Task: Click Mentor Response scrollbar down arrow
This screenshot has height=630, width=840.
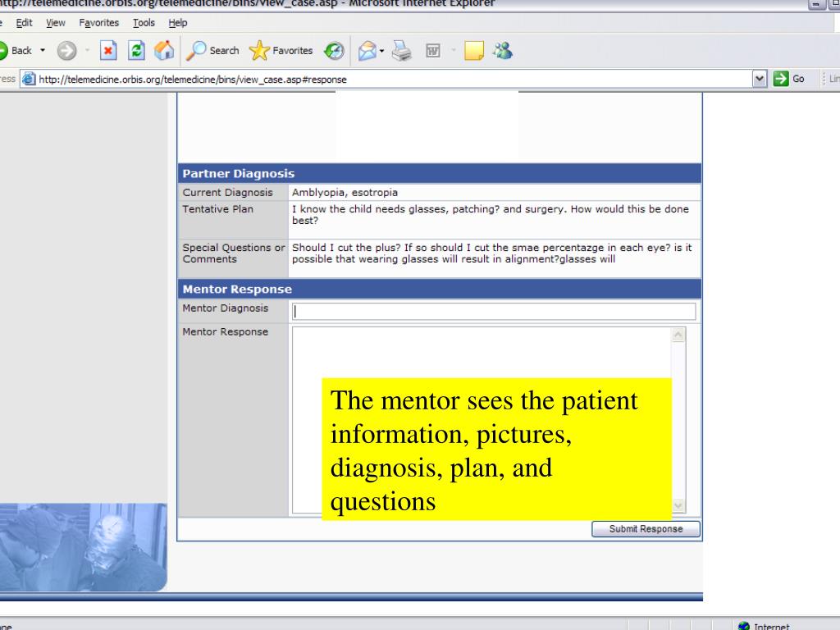Action: (678, 505)
